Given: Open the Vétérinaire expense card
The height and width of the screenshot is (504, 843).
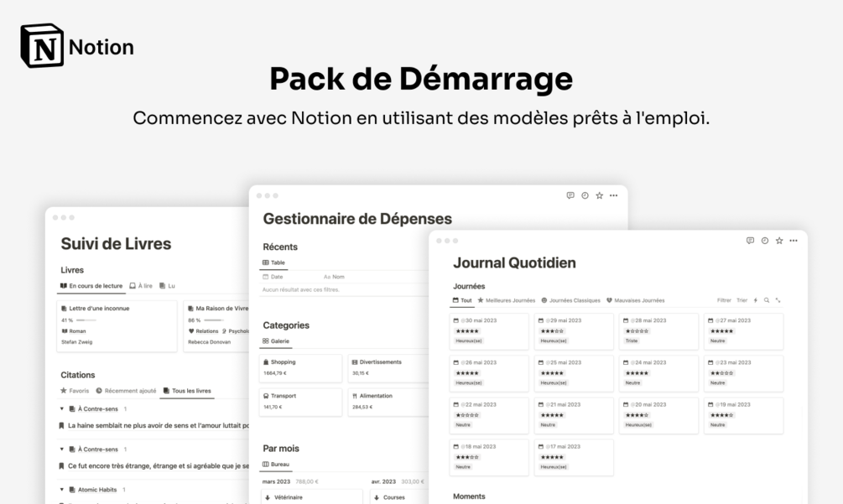Looking at the screenshot, I should (x=311, y=496).
